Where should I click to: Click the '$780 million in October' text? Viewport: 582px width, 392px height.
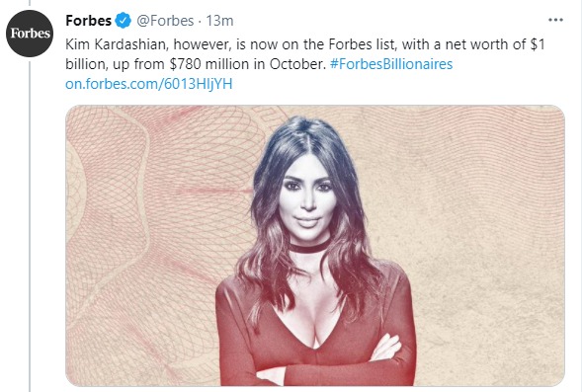click(x=247, y=64)
